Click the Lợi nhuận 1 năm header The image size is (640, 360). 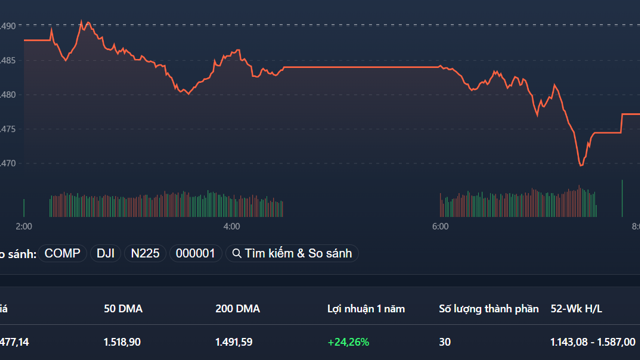point(366,309)
